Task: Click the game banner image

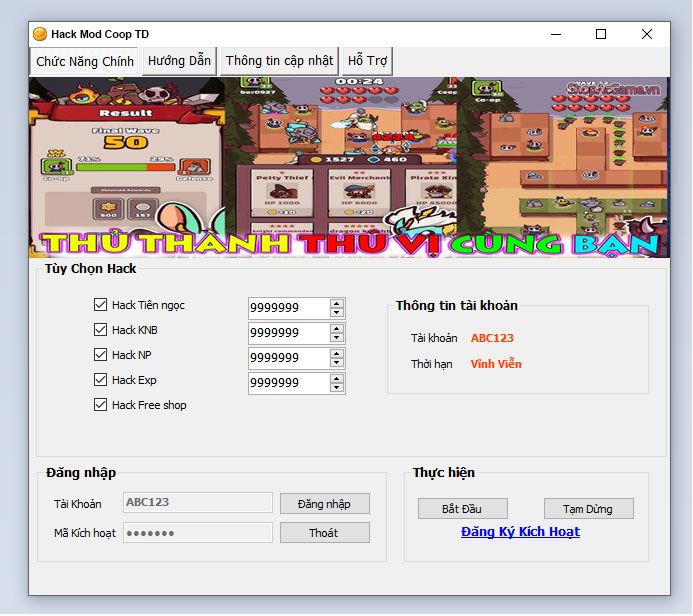Action: point(349,167)
